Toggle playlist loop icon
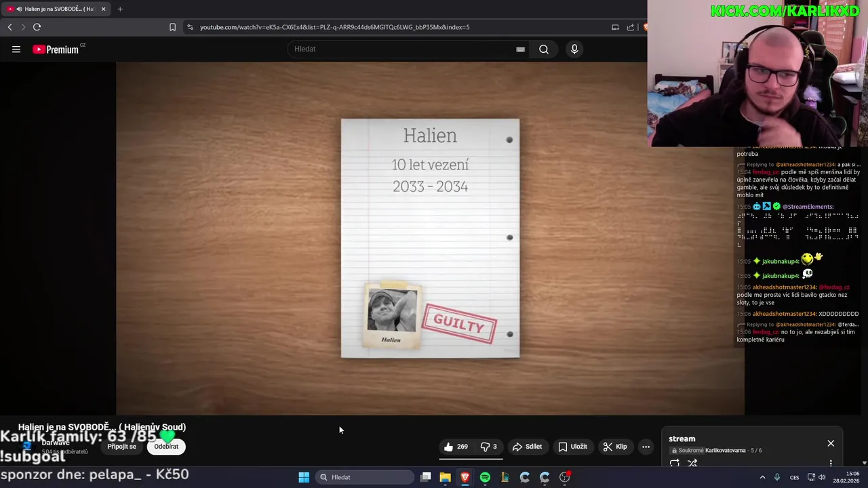This screenshot has width=868, height=488. tap(674, 464)
